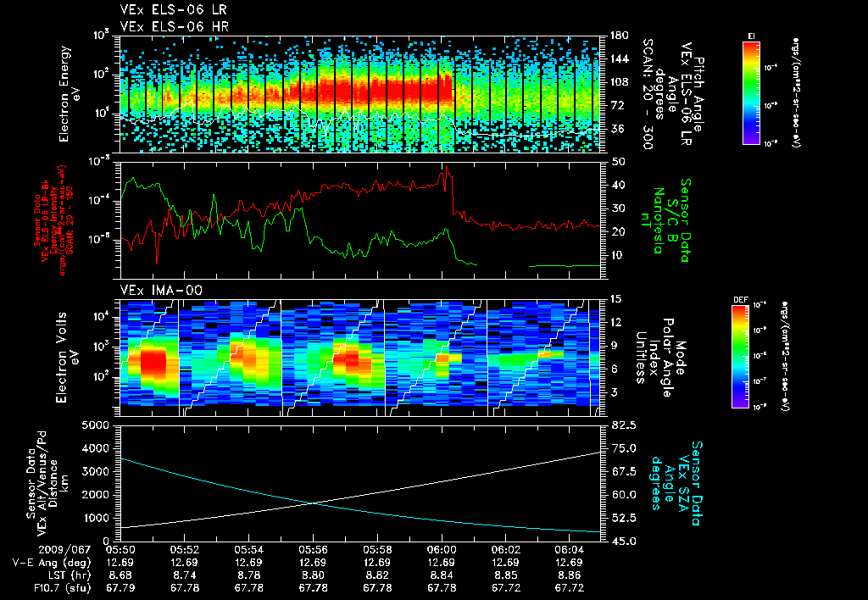Click the LST value 8.68
The width and height of the screenshot is (868, 600).
tap(120, 575)
